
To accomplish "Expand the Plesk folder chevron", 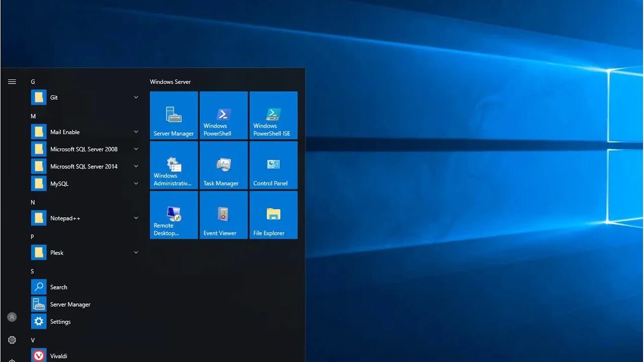I will (136, 252).
